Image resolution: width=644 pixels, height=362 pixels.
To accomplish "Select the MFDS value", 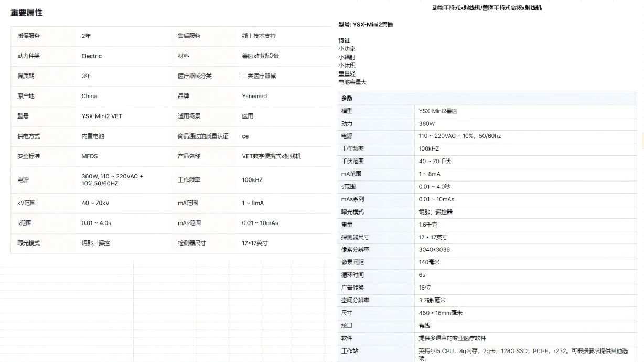I will [90, 156].
